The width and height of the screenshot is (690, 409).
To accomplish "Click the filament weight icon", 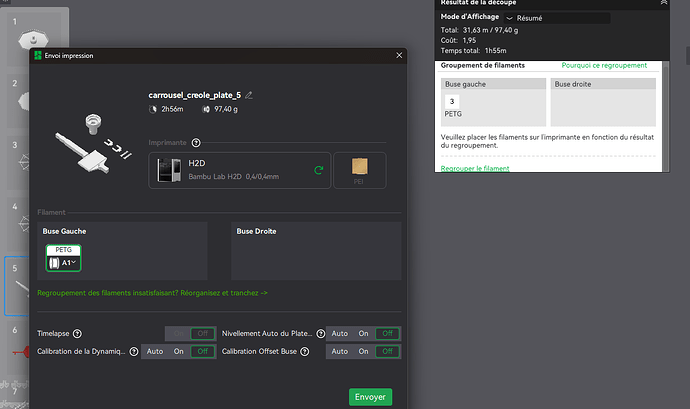I will 206,109.
